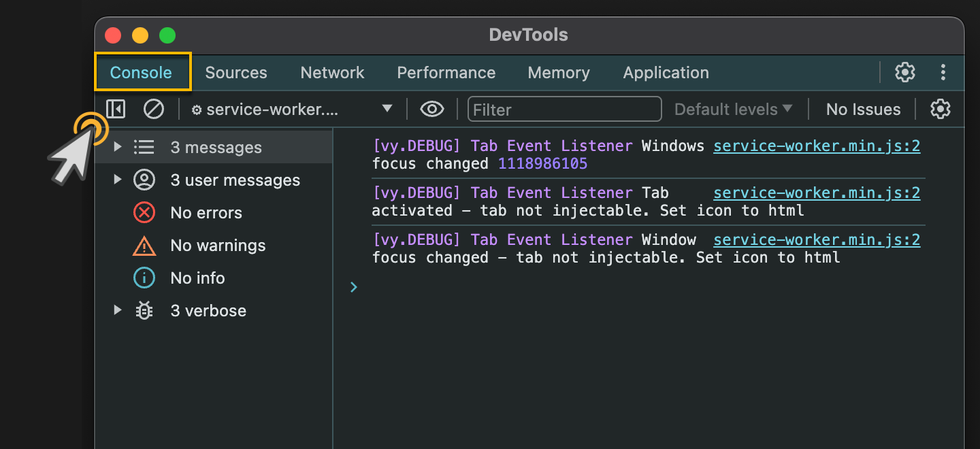Screen dimensions: 980x449
Task: Open the Default levels dropdown
Action: (x=734, y=109)
